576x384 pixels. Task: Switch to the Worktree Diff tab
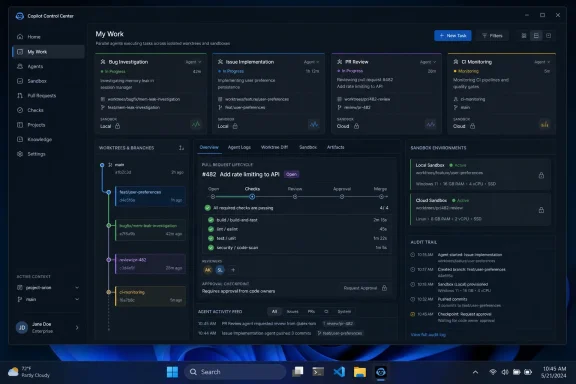[x=274, y=147]
